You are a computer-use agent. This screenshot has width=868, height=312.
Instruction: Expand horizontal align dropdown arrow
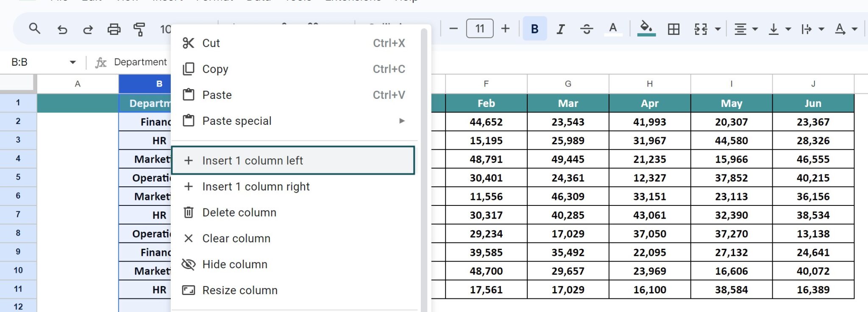[755, 29]
